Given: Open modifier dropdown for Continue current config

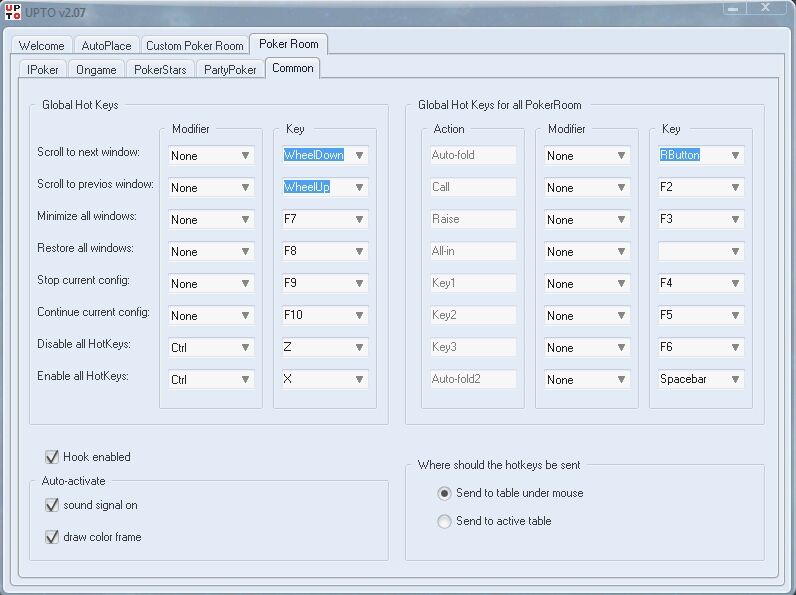Looking at the screenshot, I should (x=211, y=315).
